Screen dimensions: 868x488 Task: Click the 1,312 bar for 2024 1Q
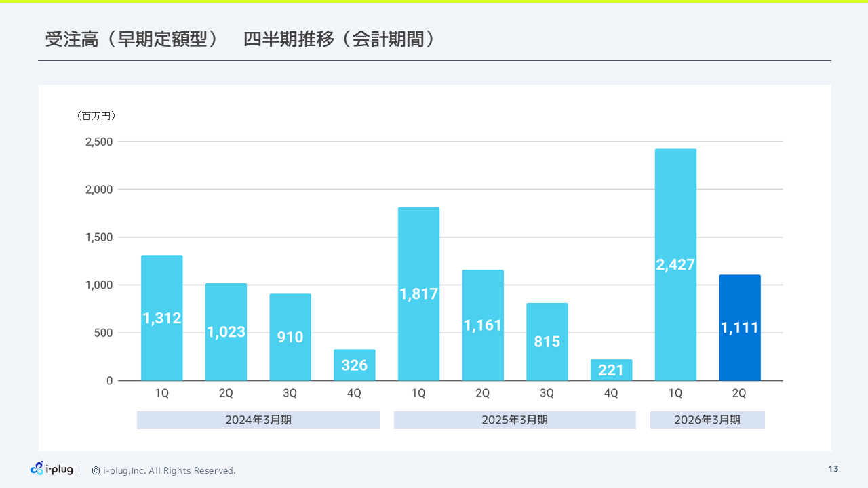point(161,317)
